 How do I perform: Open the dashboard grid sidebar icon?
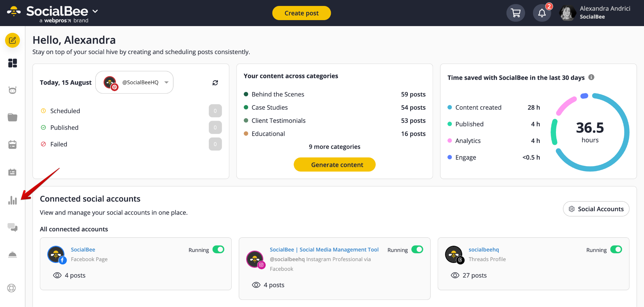point(13,63)
